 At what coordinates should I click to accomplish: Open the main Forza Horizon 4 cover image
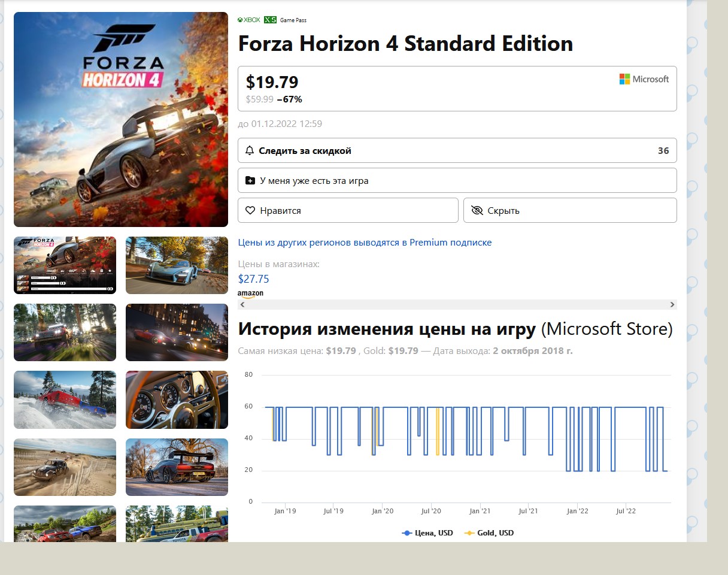click(121, 120)
